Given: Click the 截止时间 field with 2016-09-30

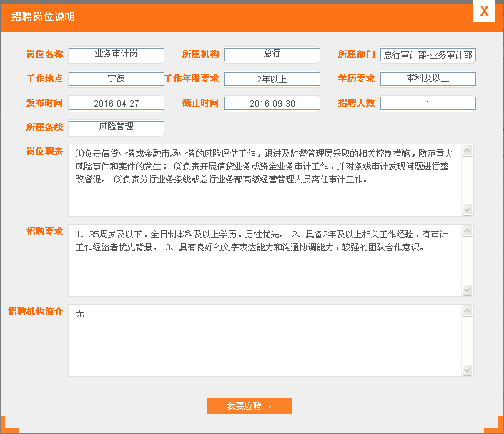Looking at the screenshot, I should coord(272,104).
